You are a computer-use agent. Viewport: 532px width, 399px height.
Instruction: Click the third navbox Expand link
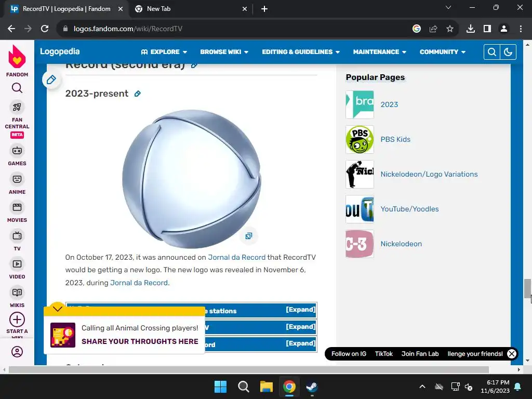[301, 343]
